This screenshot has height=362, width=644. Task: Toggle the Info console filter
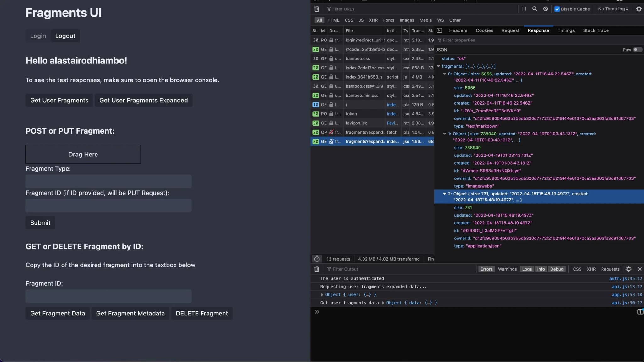[541, 269]
